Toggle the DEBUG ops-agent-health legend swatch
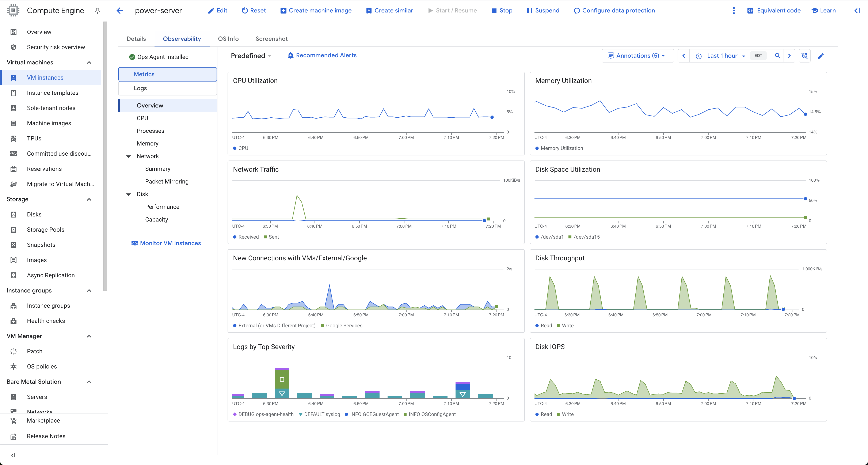 [235, 414]
